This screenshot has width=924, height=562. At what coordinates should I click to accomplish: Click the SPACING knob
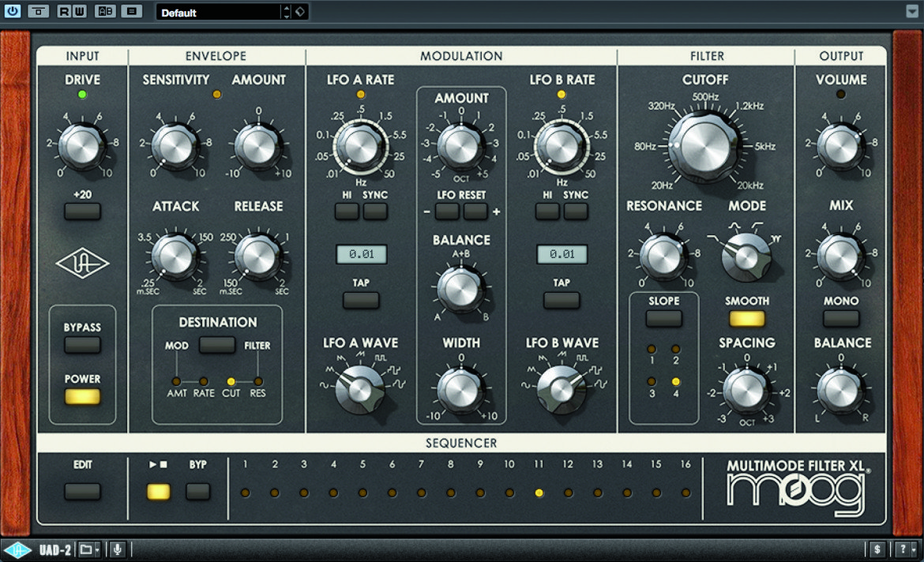(746, 392)
